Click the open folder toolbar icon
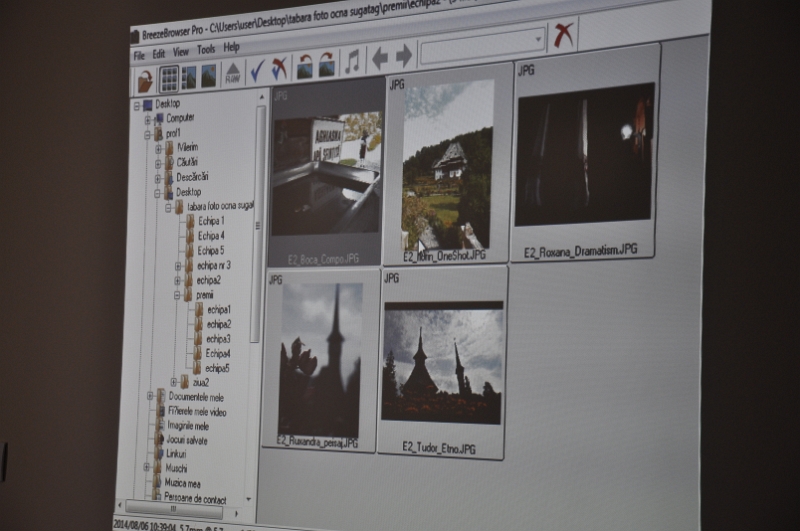The height and width of the screenshot is (531, 800). [x=146, y=80]
